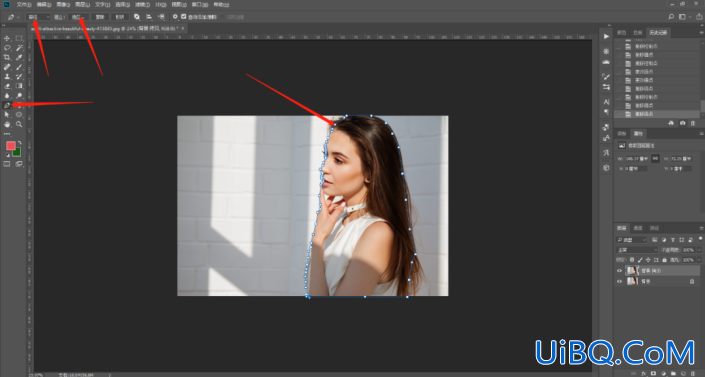This screenshot has width=705, height=377.
Task: Open the Actions panel play icon
Action: pos(606,36)
